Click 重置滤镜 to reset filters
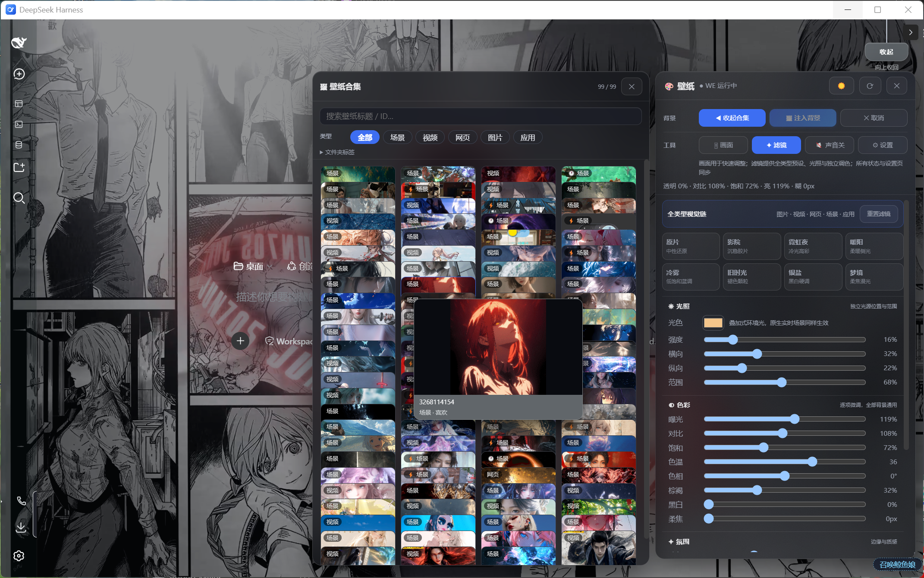The image size is (924, 578). [879, 214]
